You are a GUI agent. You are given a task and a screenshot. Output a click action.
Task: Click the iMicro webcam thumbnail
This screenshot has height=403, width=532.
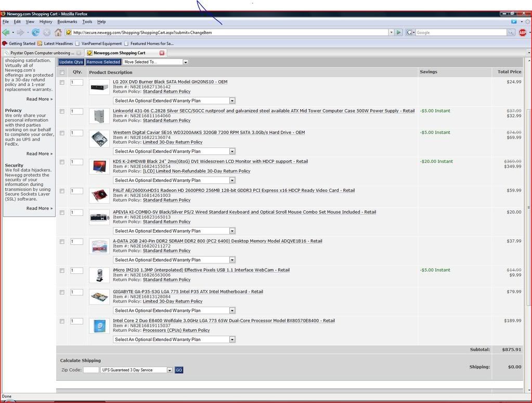99,275
